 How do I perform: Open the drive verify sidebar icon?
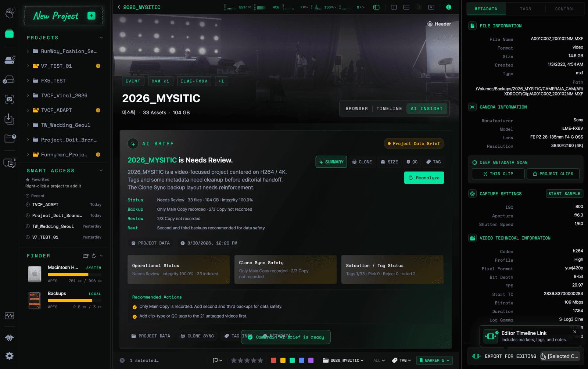pos(9,79)
